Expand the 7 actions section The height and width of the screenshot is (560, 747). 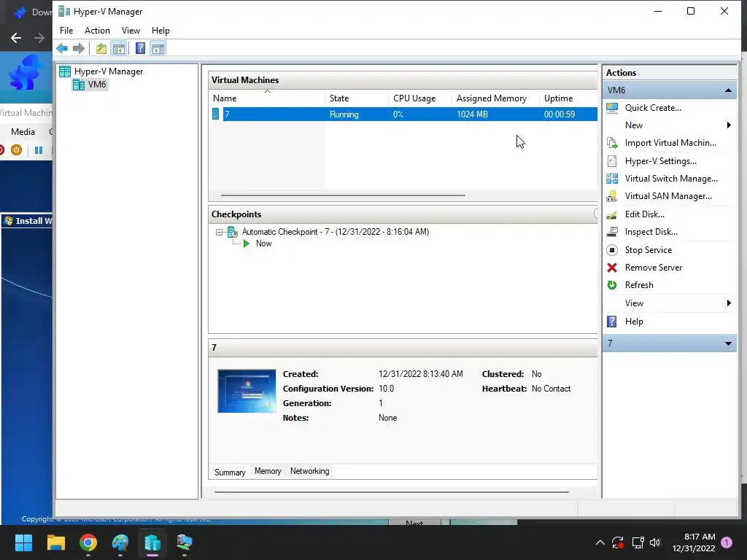tap(728, 343)
